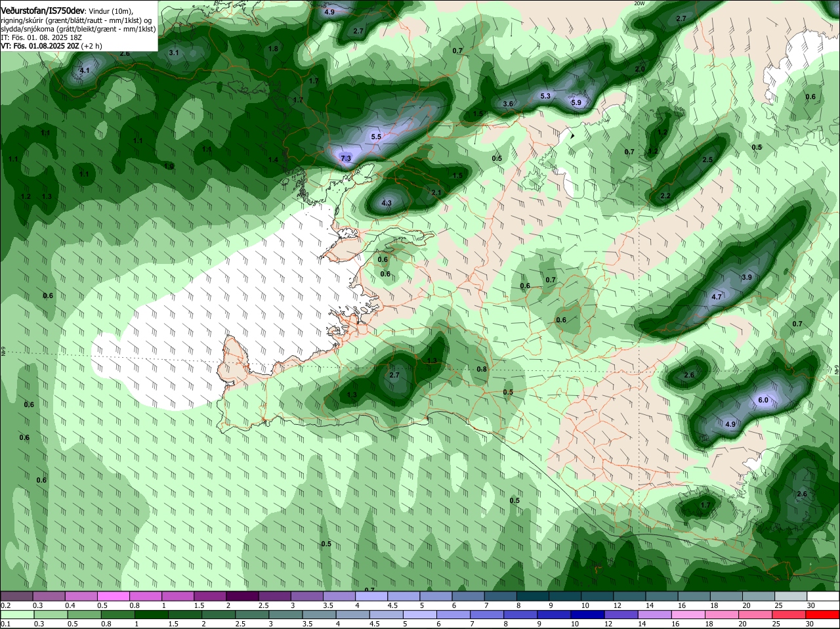Viewport: 840px width, 629px height.
Task: Click the 2.2 precipitation value label
Action: pyautogui.click(x=665, y=196)
